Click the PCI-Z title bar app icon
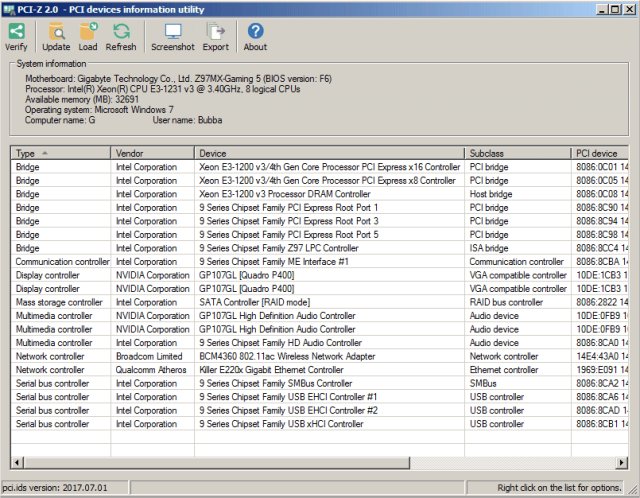 click(x=8, y=9)
